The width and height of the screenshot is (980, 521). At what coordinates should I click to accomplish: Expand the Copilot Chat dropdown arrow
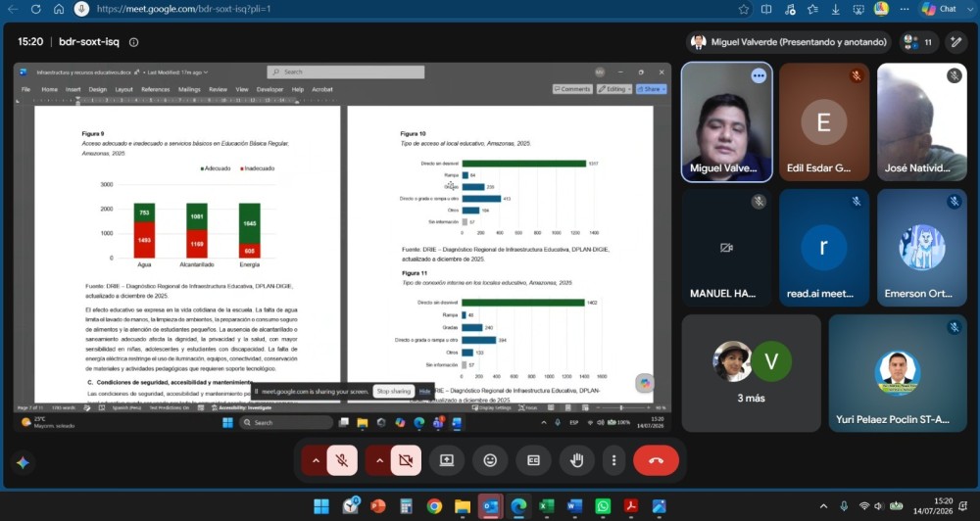click(x=969, y=9)
